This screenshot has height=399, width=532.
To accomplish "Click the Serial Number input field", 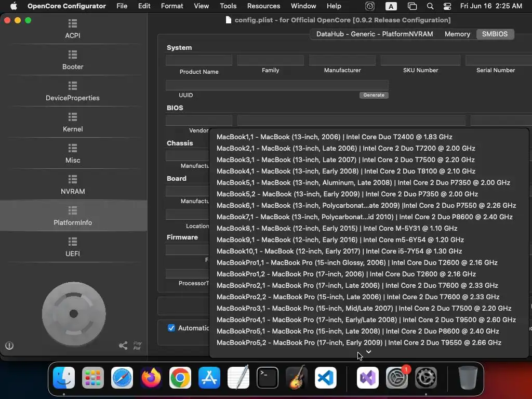I will pos(498,60).
